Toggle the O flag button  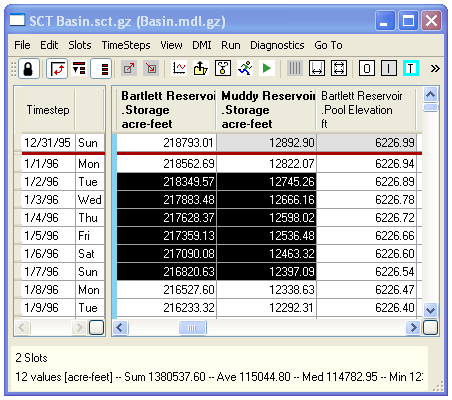[x=367, y=69]
